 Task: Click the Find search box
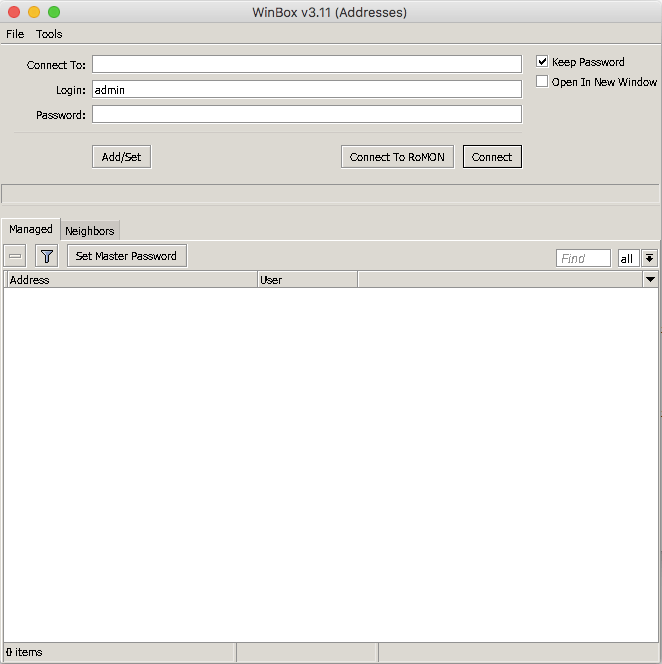click(x=583, y=258)
